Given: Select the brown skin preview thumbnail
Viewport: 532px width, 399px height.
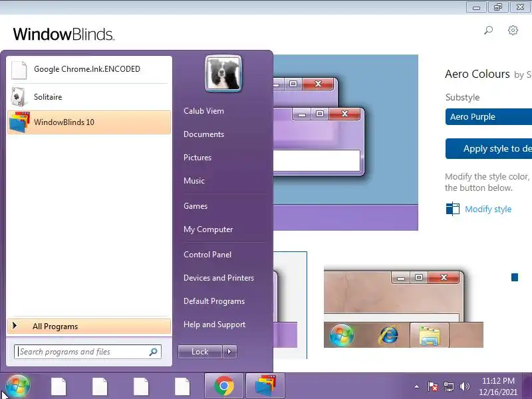Looking at the screenshot, I should (404, 307).
